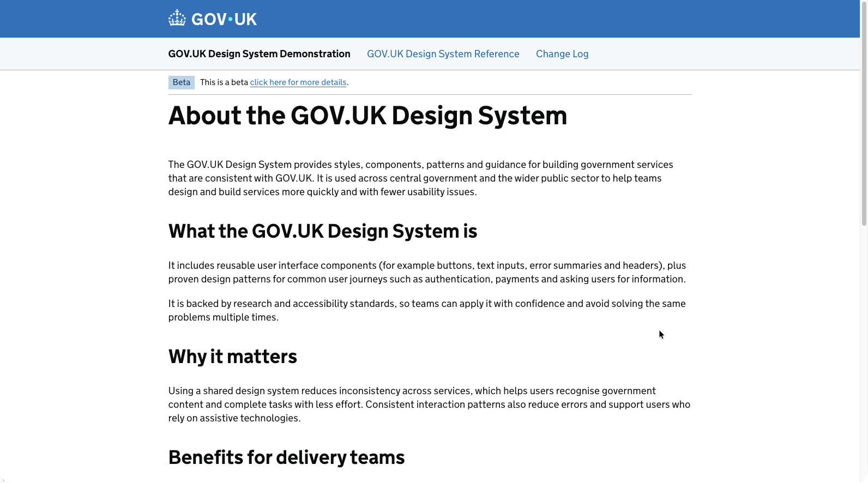
Task: Click the scrollbar track below the thumb
Action: click(x=864, y=354)
